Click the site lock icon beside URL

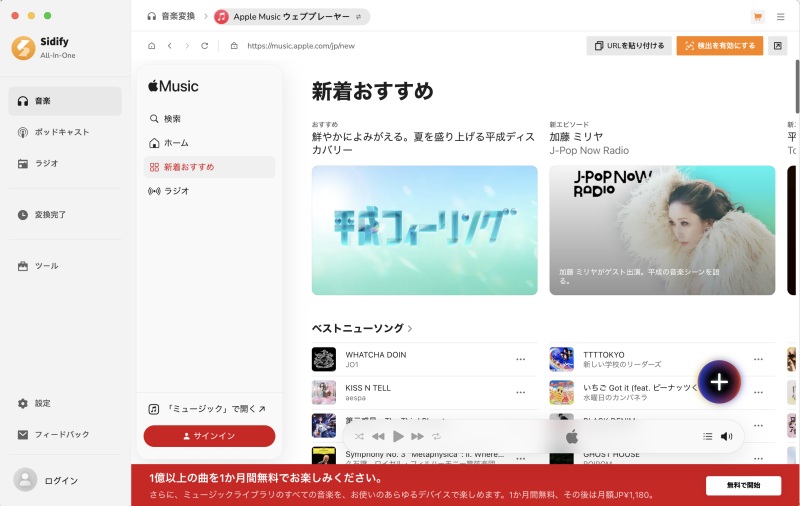click(x=234, y=46)
